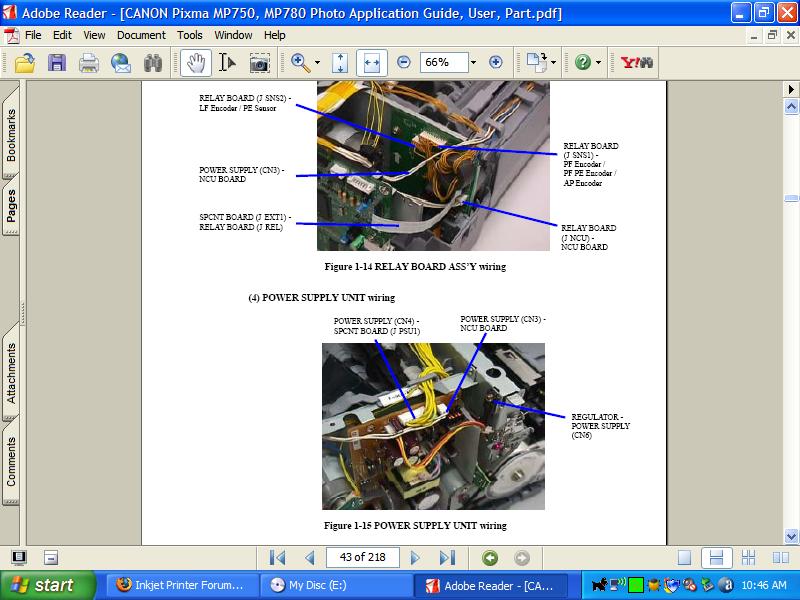Screen dimensions: 800x600
Task: Open the dropdown beside the overlapping pages icon
Action: (x=554, y=63)
